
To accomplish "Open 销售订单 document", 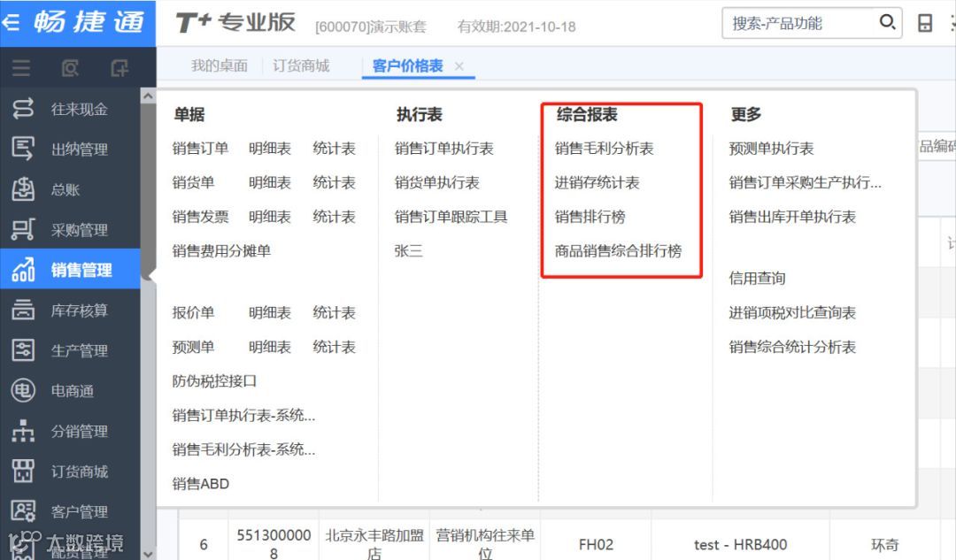I will point(200,149).
